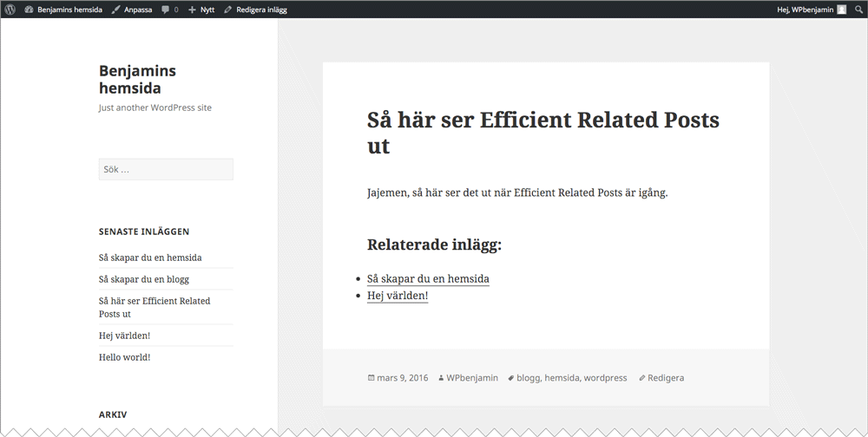This screenshot has width=868, height=437.
Task: Open related post Så skapar du en hemsida
Action: click(428, 278)
